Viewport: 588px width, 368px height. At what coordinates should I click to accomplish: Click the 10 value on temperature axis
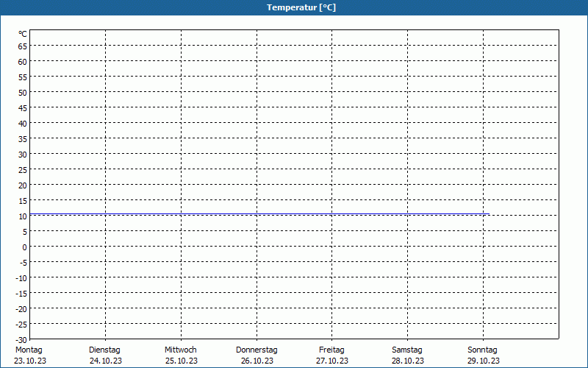click(x=23, y=216)
